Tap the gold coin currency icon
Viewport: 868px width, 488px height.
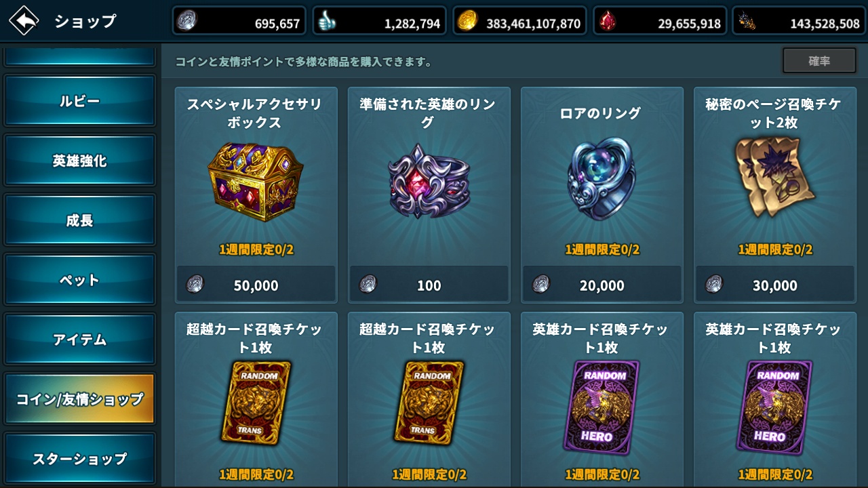pyautogui.click(x=467, y=22)
